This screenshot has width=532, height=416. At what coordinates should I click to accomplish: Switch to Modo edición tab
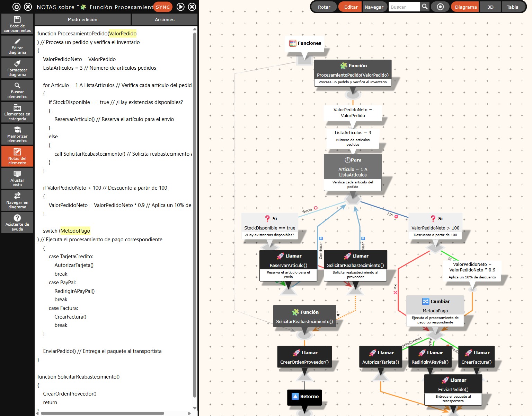[x=83, y=19]
